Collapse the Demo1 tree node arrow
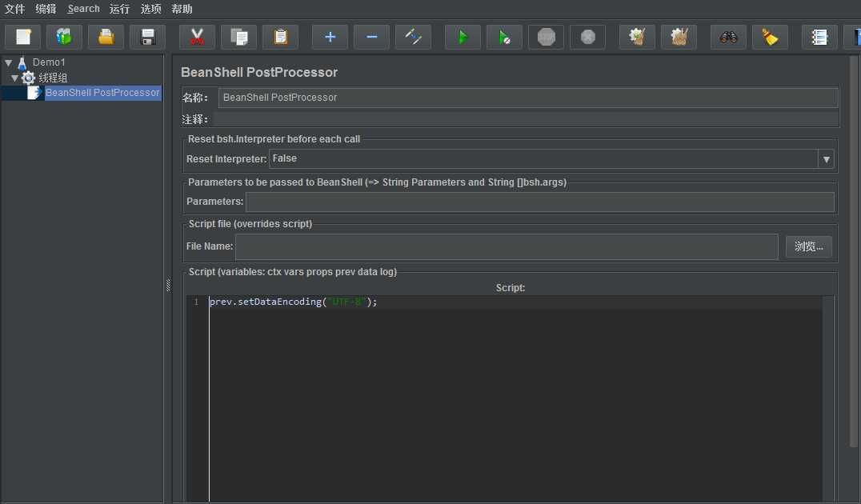This screenshot has height=504, width=861. click(8, 62)
